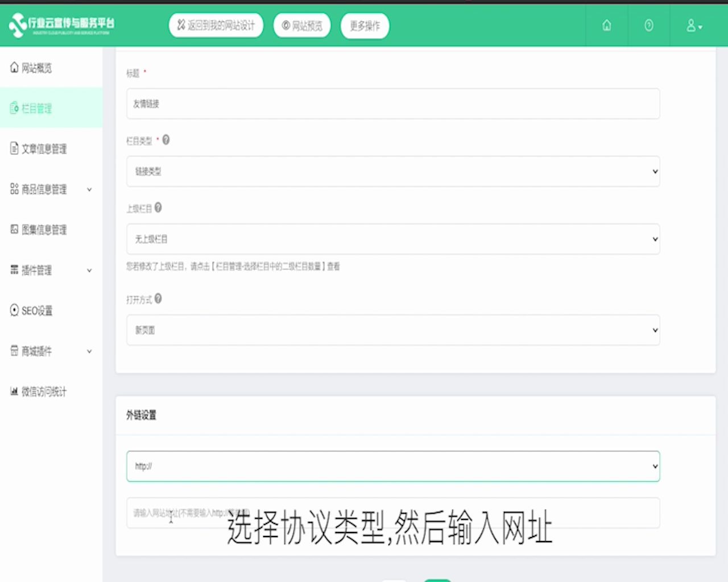The width and height of the screenshot is (728, 582).
Task: Click the 更多操作 button
Action: pos(365,26)
